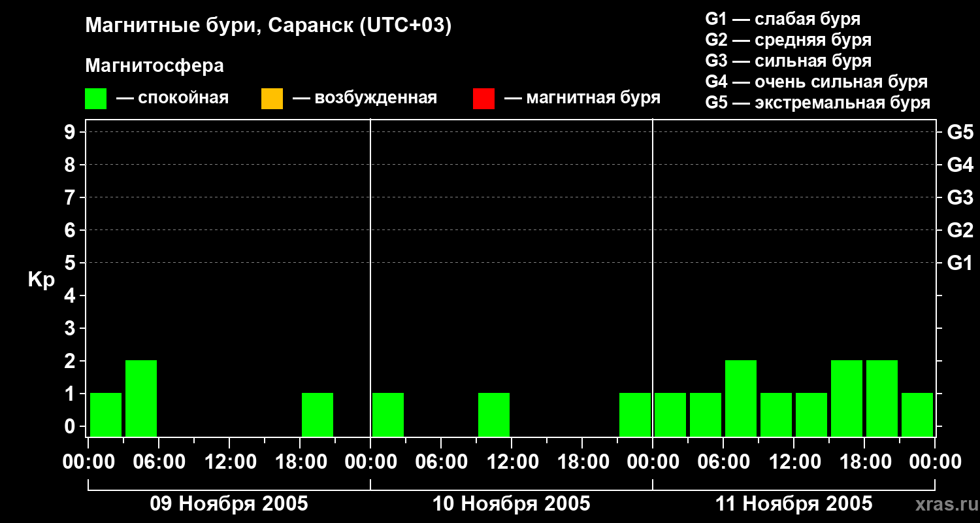Click the Kp 1 bar on 09 Ноября, 18:00–21:00
980x523 pixels.
pos(318,414)
